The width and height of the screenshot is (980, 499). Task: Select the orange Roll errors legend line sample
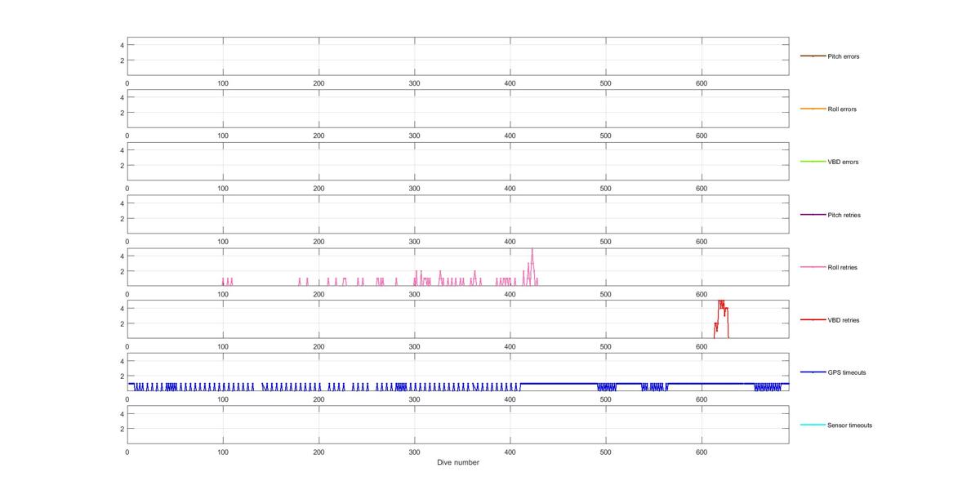point(813,109)
